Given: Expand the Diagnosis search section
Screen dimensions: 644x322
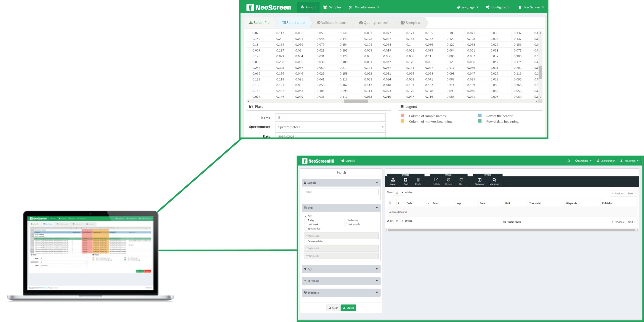Looking at the screenshot, I should click(377, 293).
